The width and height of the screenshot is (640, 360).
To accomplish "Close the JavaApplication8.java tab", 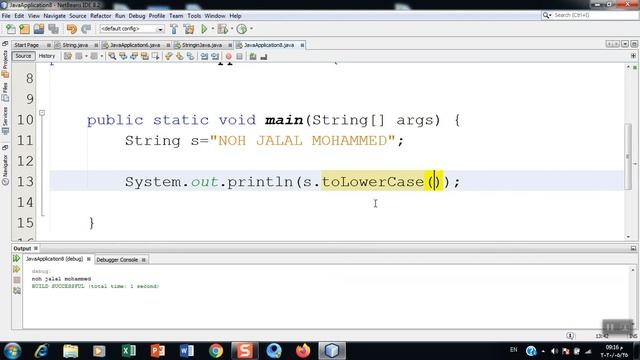I will point(302,45).
